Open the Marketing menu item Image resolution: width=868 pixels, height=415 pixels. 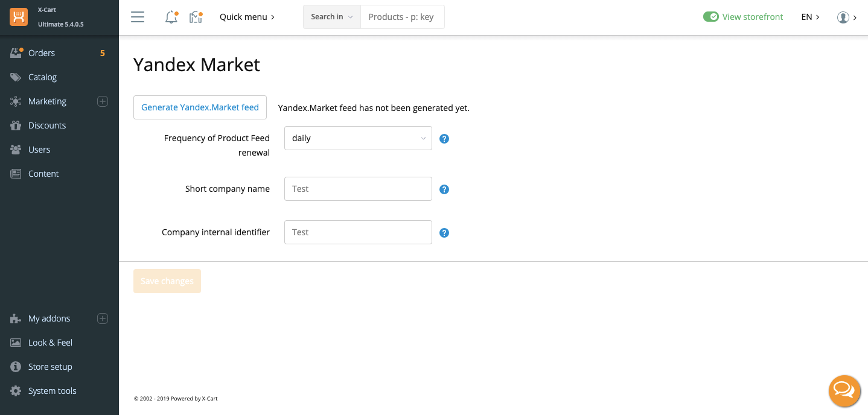pyautogui.click(x=47, y=101)
